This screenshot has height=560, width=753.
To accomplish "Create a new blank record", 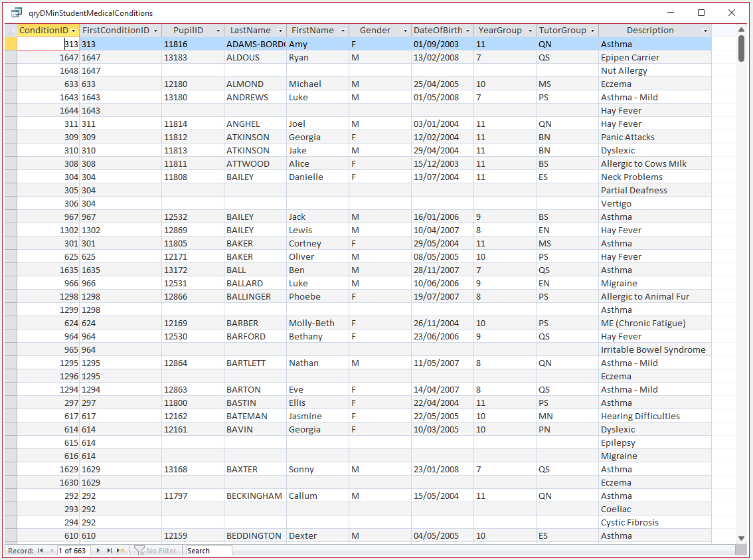I will 121,551.
